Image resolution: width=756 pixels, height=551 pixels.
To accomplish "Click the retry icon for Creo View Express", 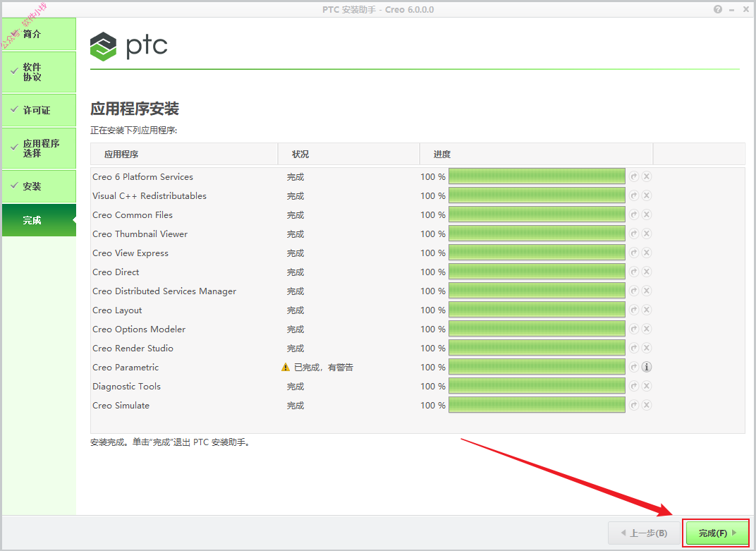I will point(634,253).
